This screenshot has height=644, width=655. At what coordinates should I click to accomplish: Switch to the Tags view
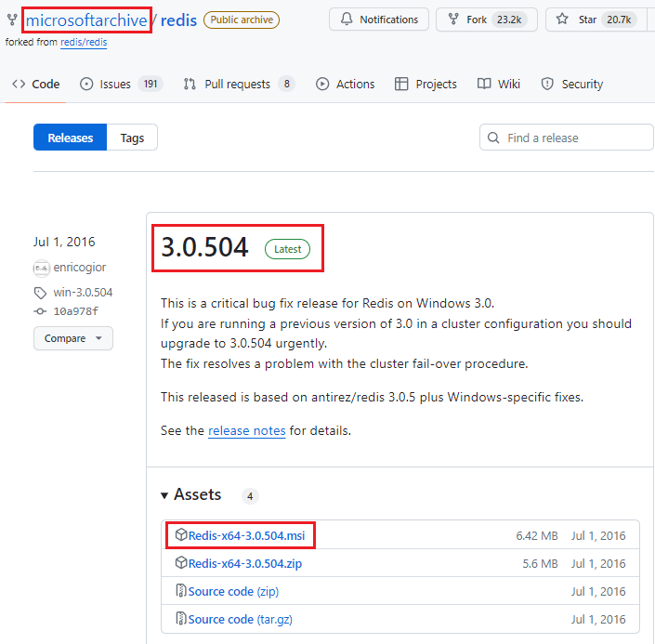pos(132,138)
